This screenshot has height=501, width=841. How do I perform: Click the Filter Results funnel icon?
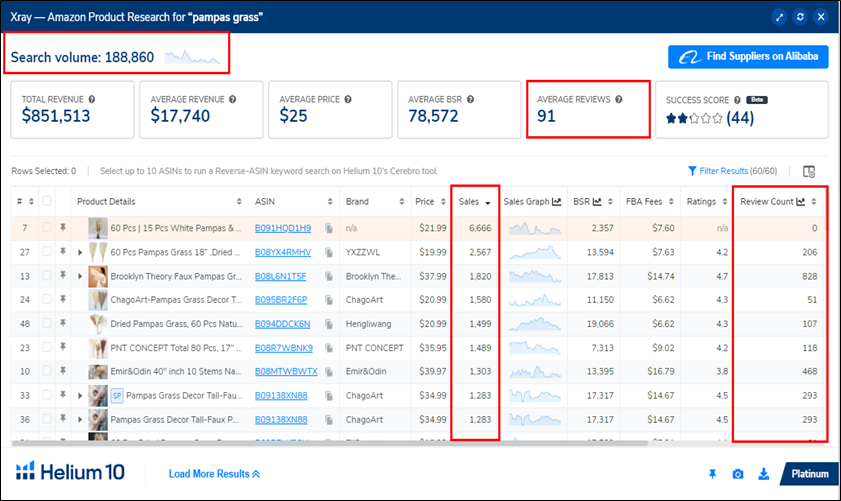(x=692, y=171)
